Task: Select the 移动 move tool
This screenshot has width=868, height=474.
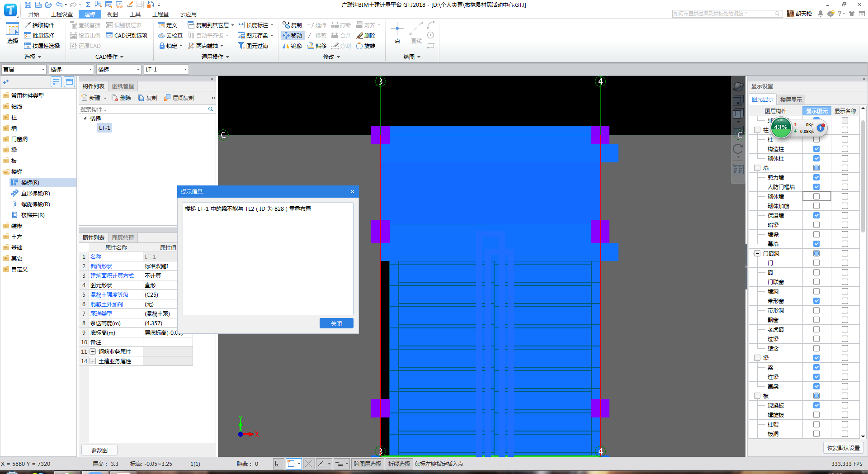Action: click(292, 35)
